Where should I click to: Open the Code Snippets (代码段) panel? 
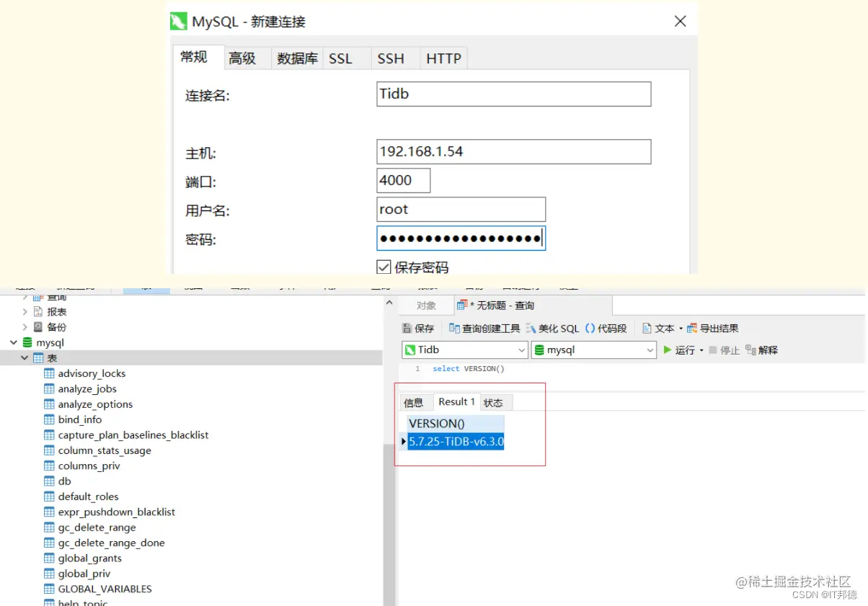click(606, 329)
